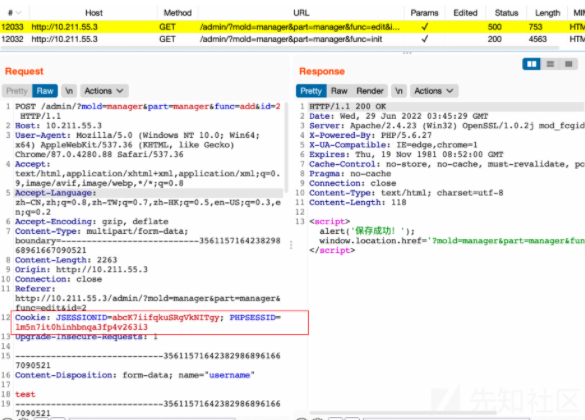Click the Upgrade-Insecure-Requests header line

click(x=86, y=337)
